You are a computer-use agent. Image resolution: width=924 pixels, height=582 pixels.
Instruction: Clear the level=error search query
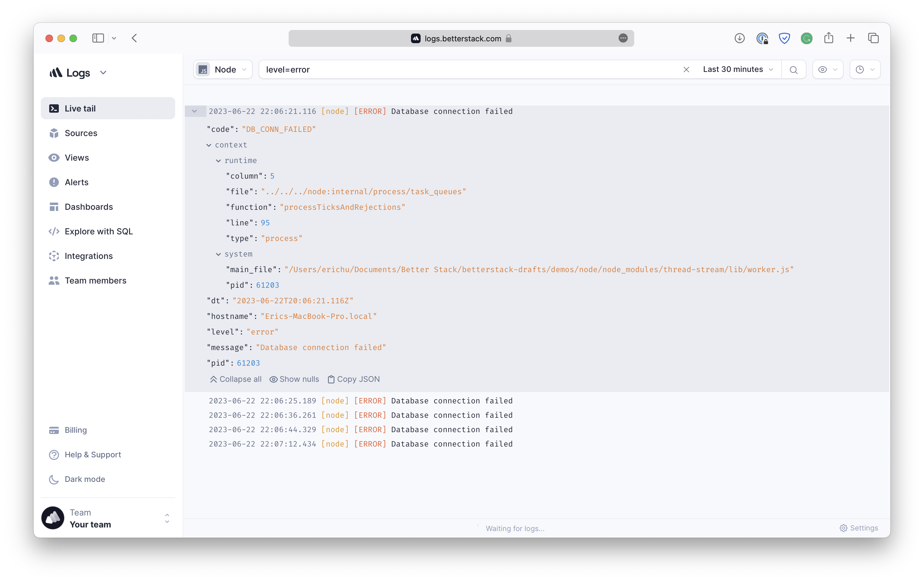pos(686,70)
